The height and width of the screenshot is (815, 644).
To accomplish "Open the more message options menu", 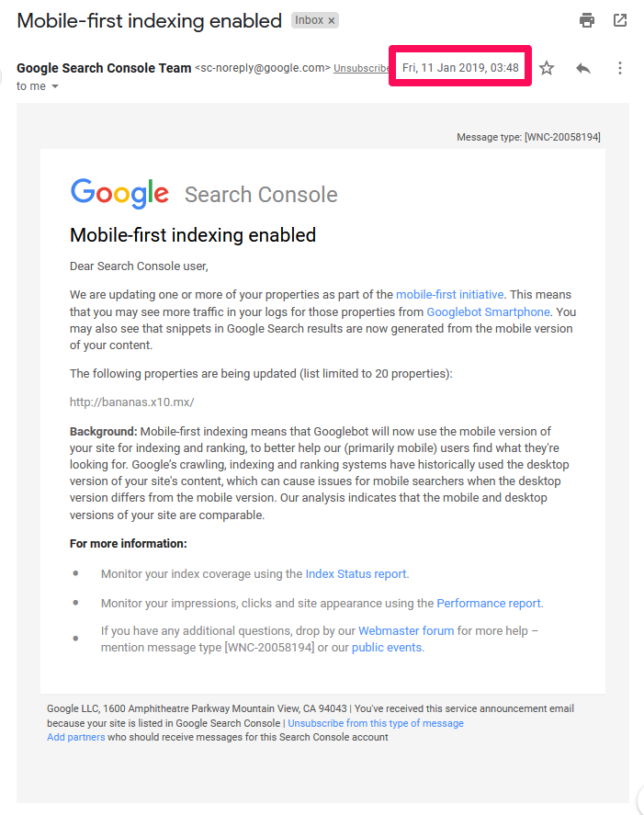I will 620,67.
